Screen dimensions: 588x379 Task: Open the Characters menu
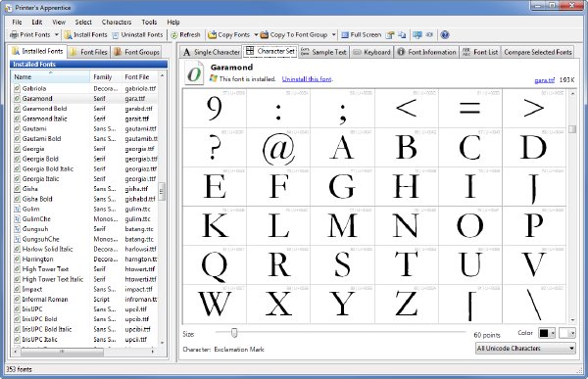[117, 23]
